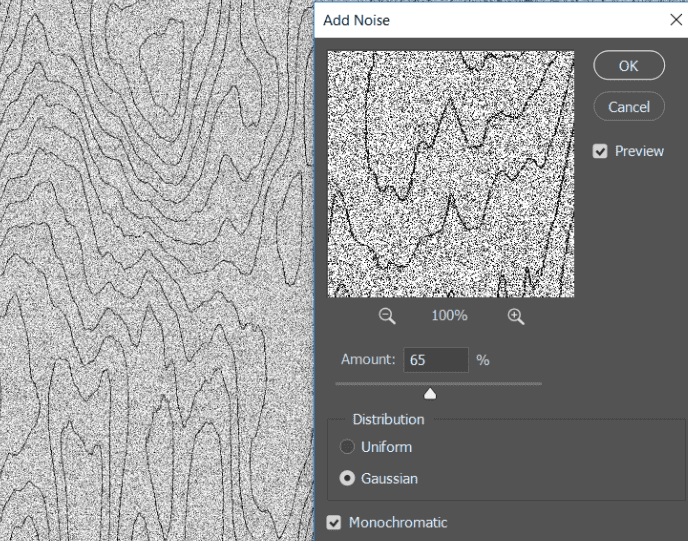Confirm noise settings with OK

[x=629, y=65]
